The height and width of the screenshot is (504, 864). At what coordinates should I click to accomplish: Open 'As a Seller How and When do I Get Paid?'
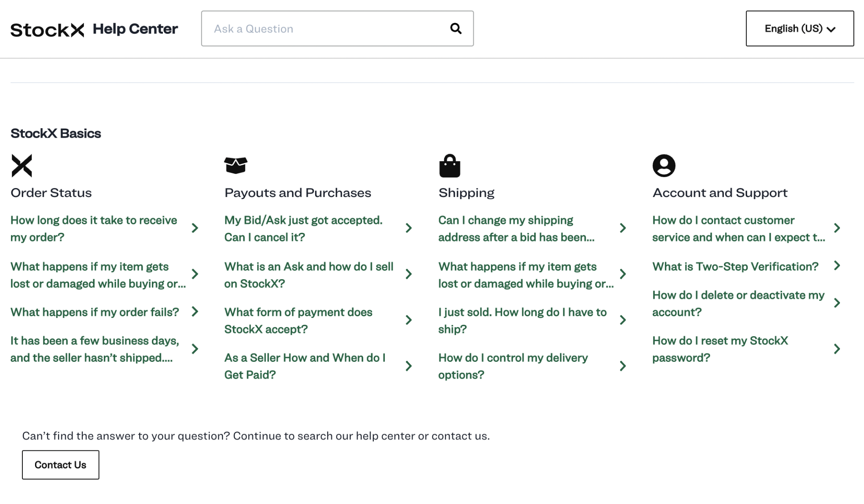click(x=305, y=366)
